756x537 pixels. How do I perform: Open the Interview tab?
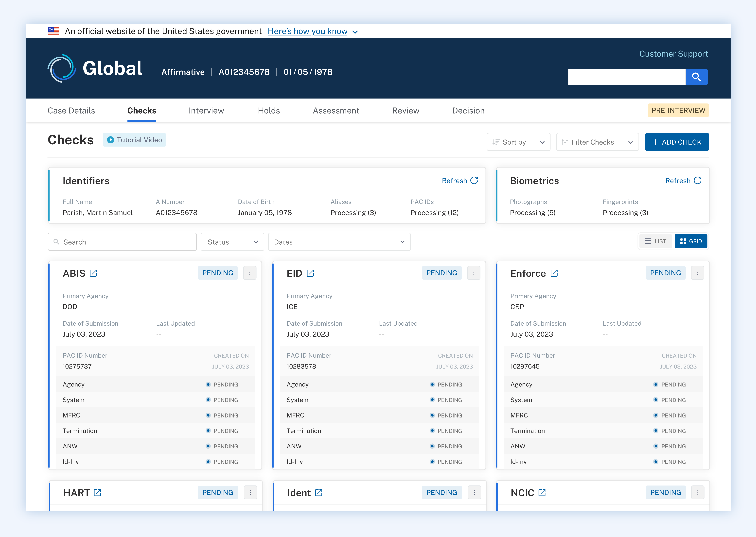click(x=206, y=111)
